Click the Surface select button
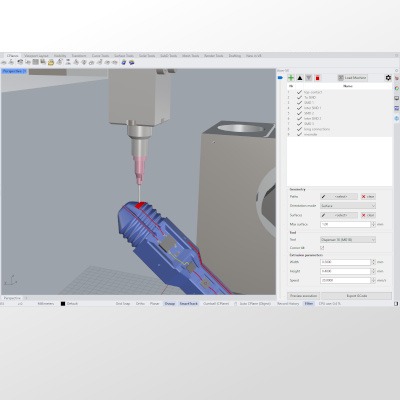The width and height of the screenshot is (400, 400). (339, 215)
